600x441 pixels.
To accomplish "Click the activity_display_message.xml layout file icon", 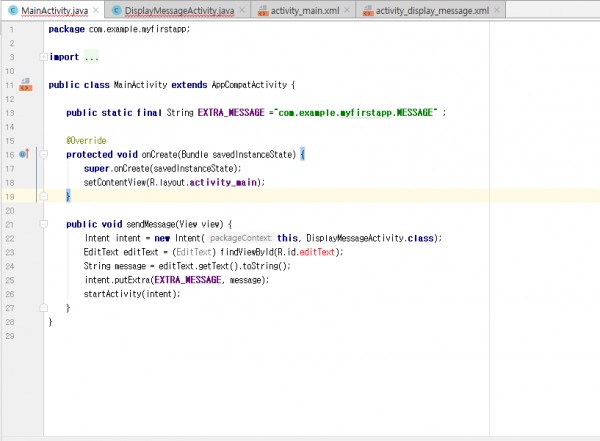I will (368, 11).
